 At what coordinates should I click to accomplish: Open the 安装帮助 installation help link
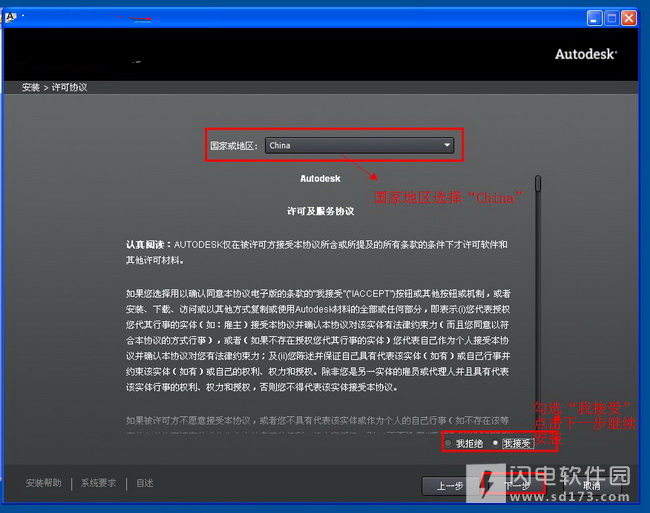click(44, 483)
